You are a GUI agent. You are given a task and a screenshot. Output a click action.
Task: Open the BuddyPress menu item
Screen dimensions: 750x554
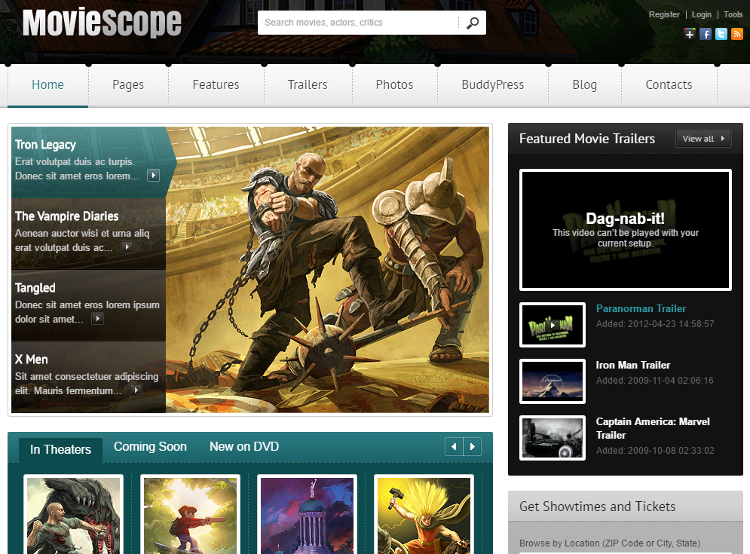(x=493, y=85)
